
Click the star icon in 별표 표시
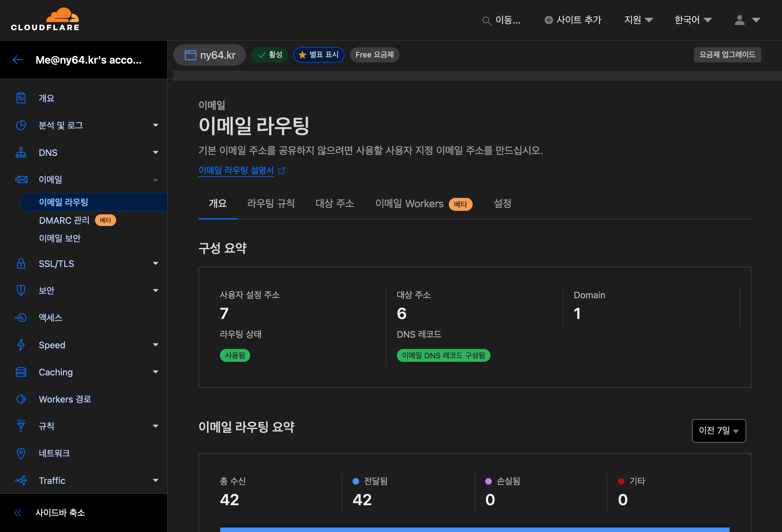302,55
